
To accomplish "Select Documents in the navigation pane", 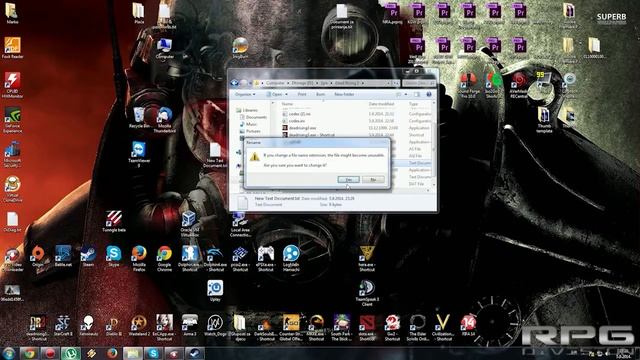I will (253, 117).
